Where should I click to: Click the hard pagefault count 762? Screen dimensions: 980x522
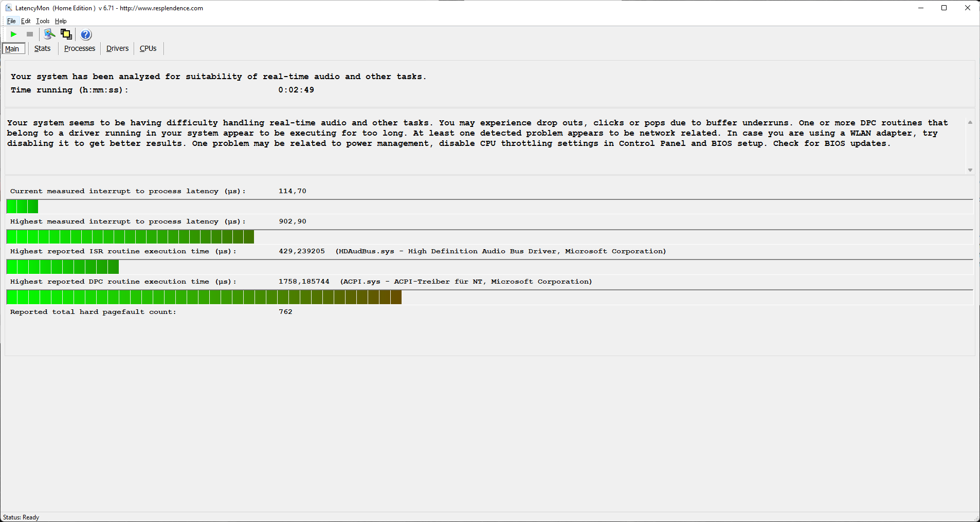(x=285, y=312)
